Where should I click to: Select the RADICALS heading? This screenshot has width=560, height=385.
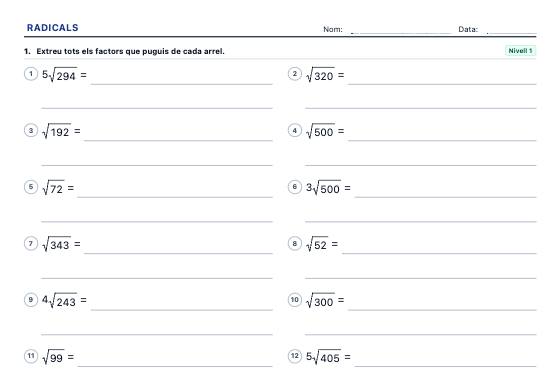click(52, 28)
